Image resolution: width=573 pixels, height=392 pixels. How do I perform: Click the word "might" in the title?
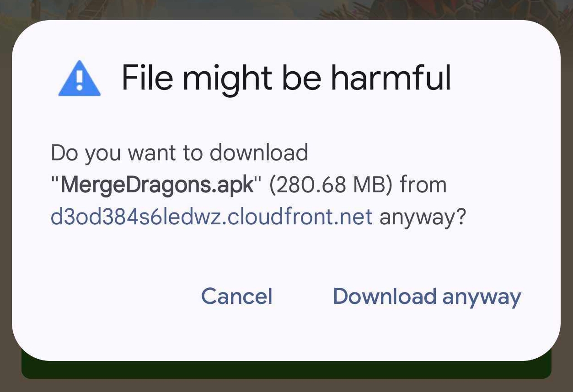point(227,79)
